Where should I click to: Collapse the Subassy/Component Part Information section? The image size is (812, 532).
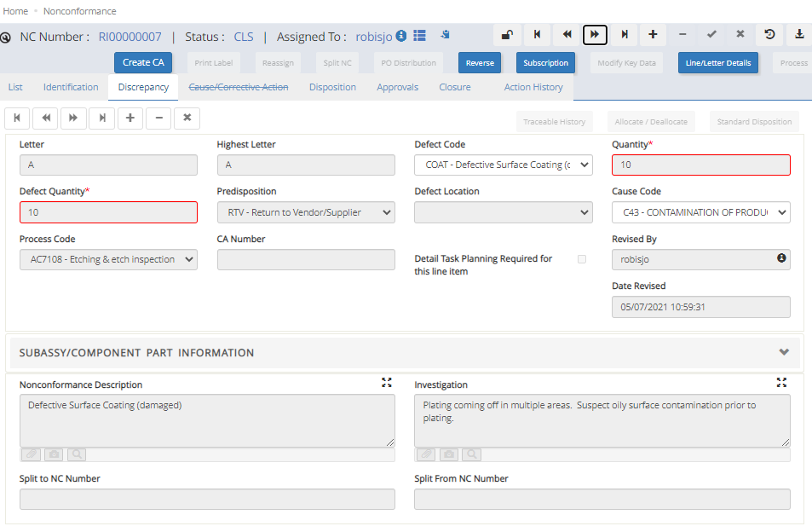tap(784, 351)
